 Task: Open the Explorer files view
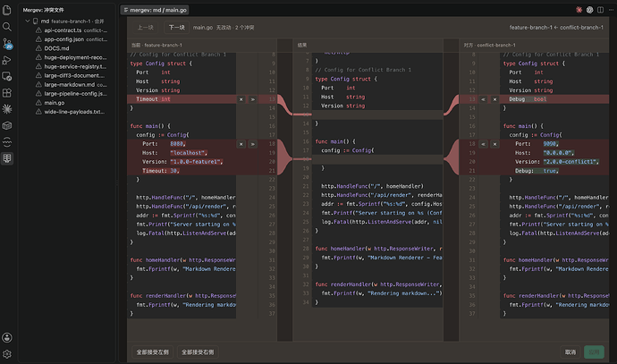(6, 10)
